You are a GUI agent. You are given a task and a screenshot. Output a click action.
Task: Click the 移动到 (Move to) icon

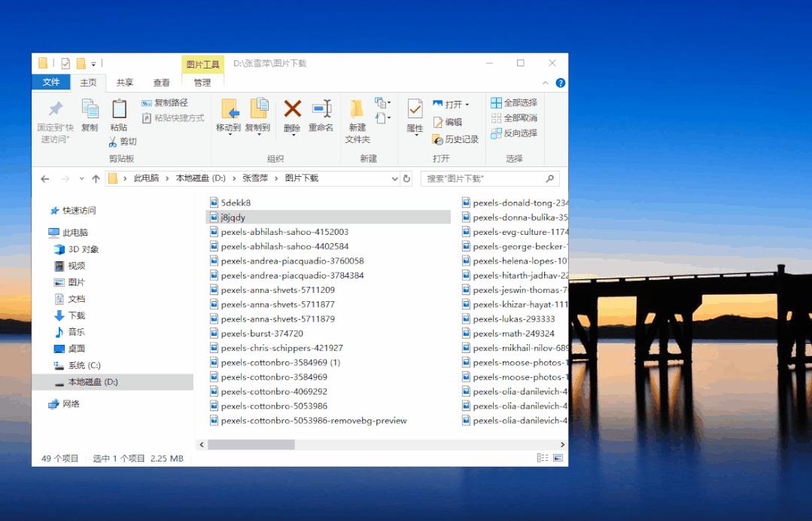(x=230, y=109)
